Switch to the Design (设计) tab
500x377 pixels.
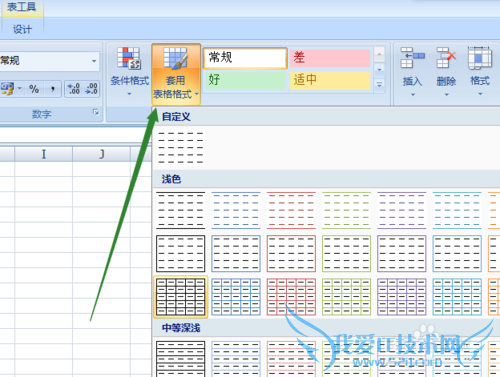click(x=22, y=29)
